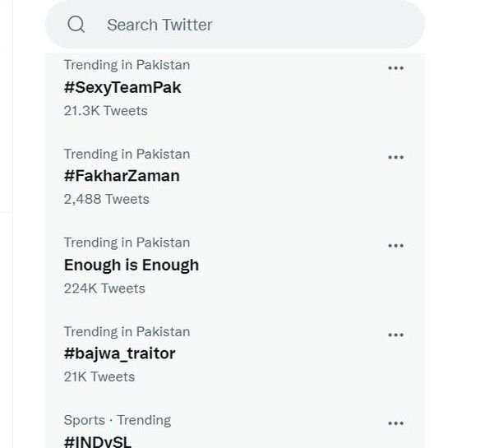Click Trending in Pakistan label above #FakharZaman
This screenshot has height=448, width=503.
coord(127,154)
